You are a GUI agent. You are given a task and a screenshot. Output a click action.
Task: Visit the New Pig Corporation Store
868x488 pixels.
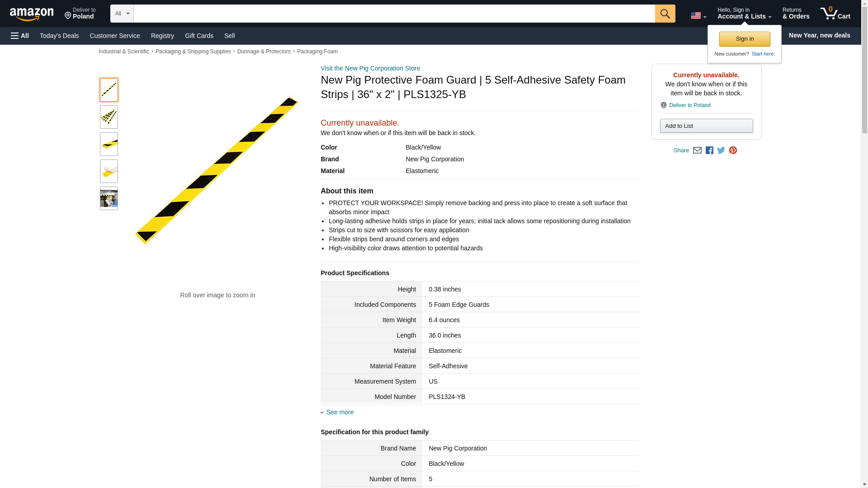click(x=370, y=68)
